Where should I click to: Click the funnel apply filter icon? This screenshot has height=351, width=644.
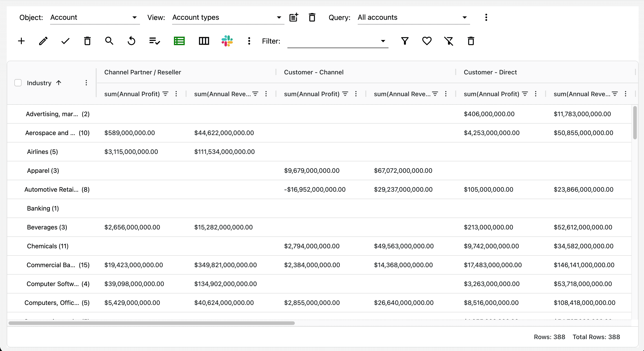[x=405, y=41]
